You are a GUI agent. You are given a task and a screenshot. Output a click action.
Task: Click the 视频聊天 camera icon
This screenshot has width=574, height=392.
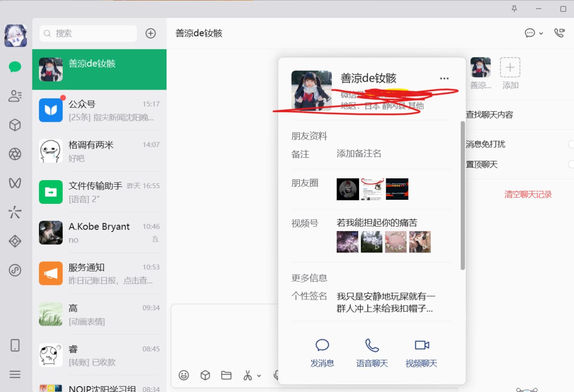pyautogui.click(x=422, y=345)
